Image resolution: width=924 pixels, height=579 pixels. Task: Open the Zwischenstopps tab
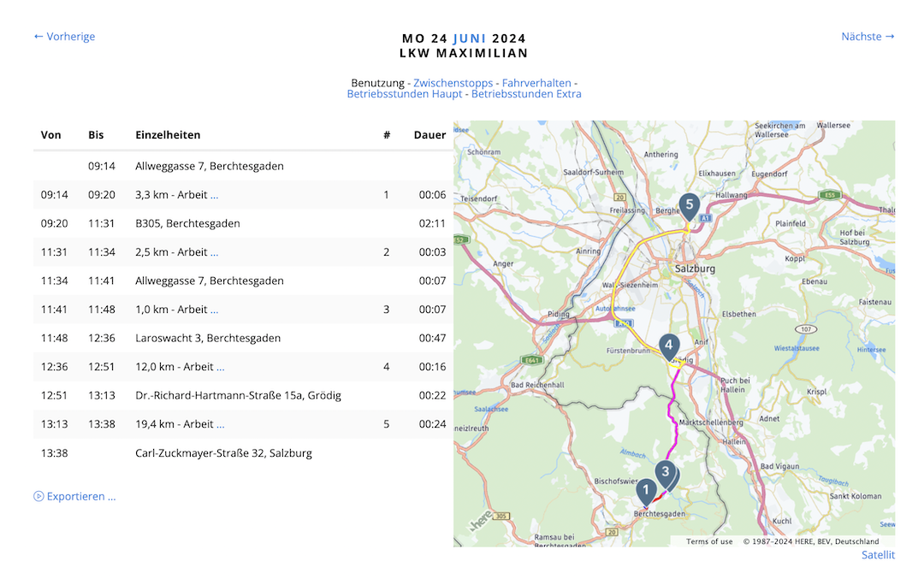453,83
